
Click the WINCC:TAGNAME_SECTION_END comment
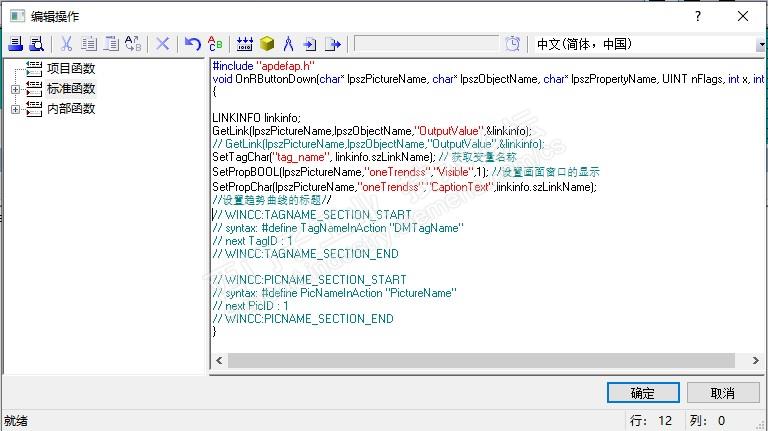[x=306, y=254]
